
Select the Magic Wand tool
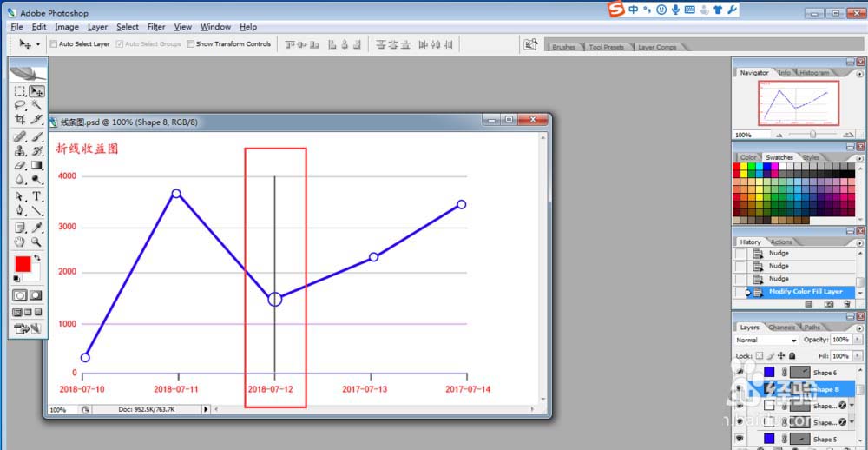click(36, 105)
